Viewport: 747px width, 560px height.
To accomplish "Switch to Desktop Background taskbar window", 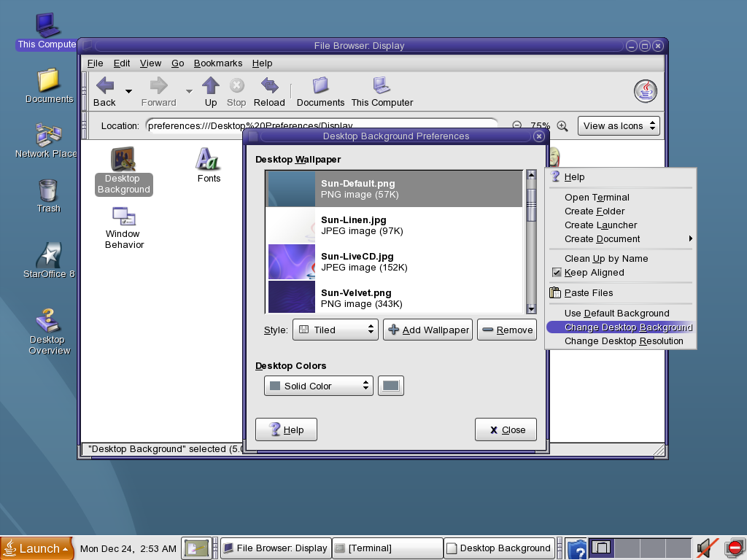I will click(x=499, y=548).
